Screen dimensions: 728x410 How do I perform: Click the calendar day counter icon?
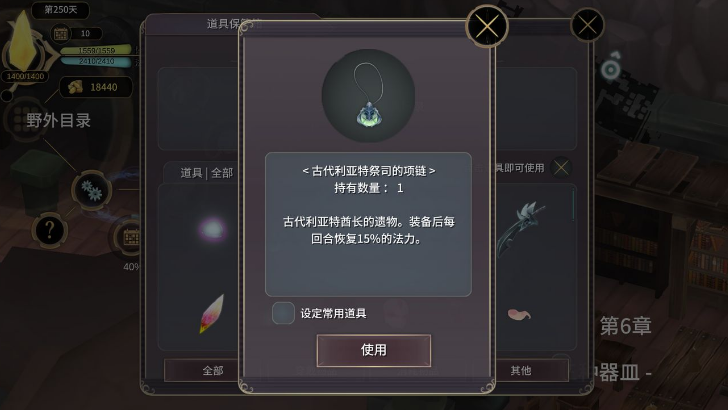(61, 33)
